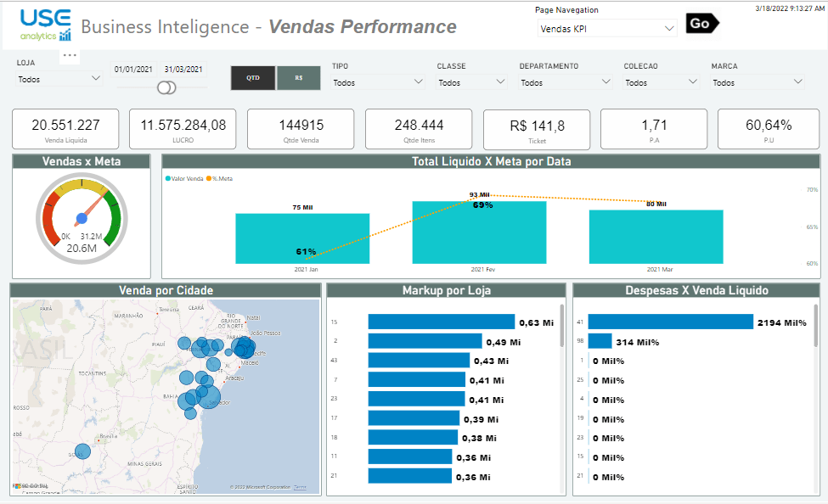Toggle the R$ view button
Screen dimensions: 828x504
(299, 77)
